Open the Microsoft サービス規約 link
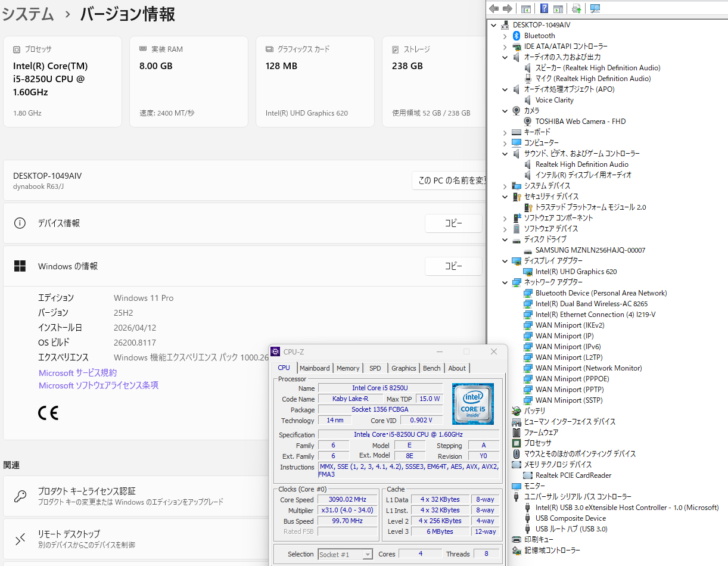This screenshot has width=728, height=566. [77, 373]
